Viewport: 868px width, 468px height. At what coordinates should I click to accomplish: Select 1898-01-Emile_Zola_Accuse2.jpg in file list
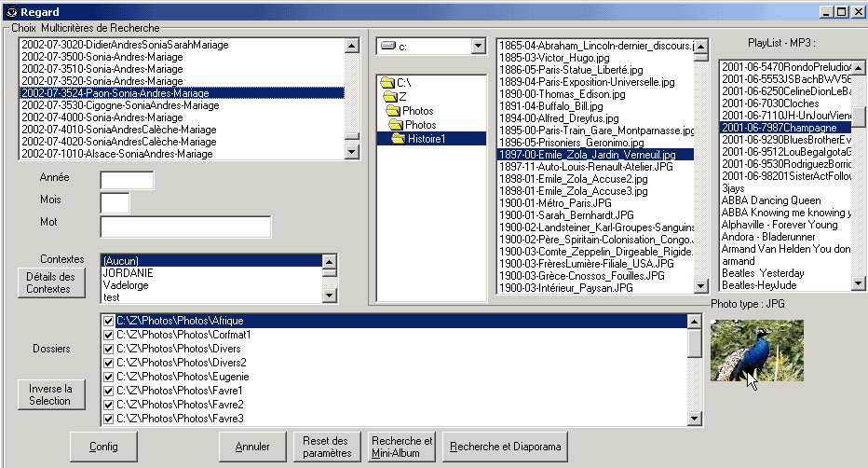pos(573,178)
